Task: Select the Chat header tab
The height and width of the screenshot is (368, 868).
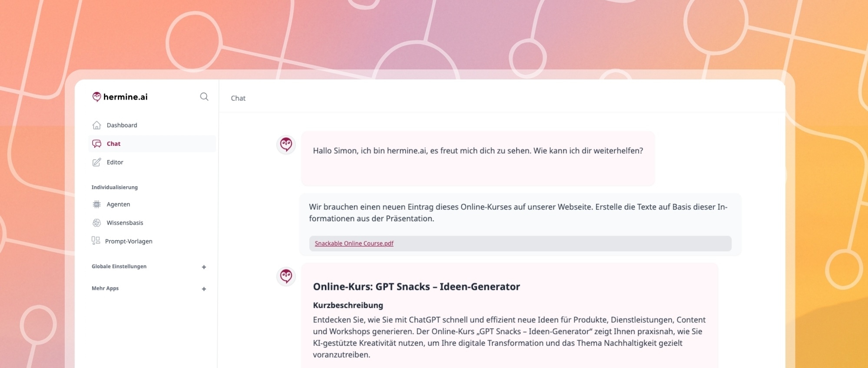Action: pos(238,98)
